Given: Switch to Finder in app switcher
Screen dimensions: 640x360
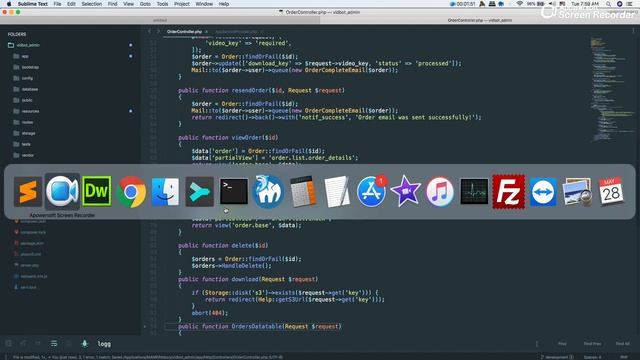Looking at the screenshot, I should point(165,191).
